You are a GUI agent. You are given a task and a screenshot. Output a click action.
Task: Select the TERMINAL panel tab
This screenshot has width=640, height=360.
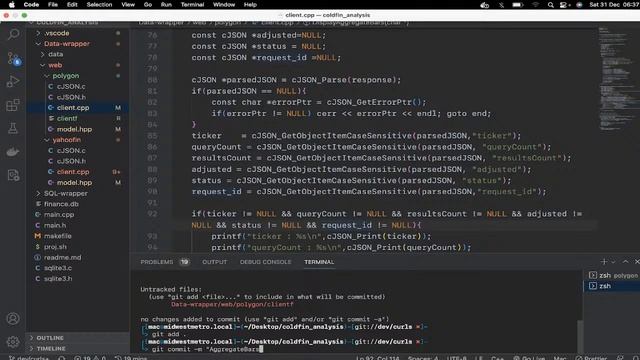tap(319, 262)
